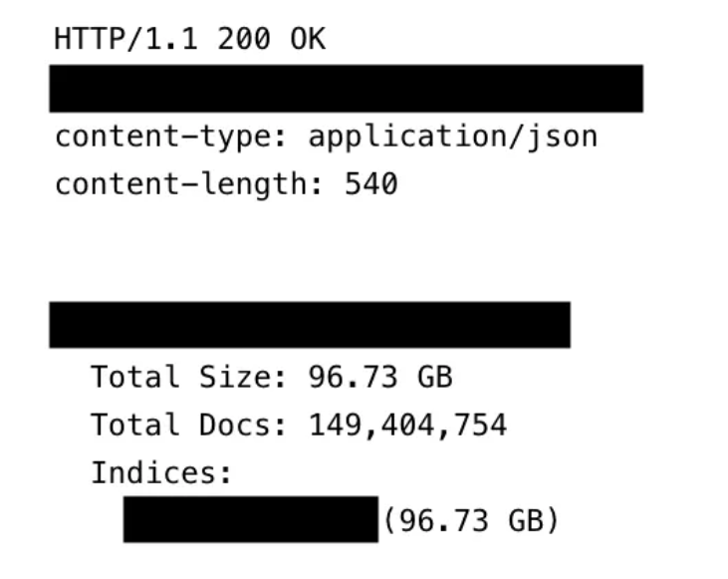Click the "application/json" header value
Image resolution: width=728 pixels, height=579 pixels.
(452, 137)
